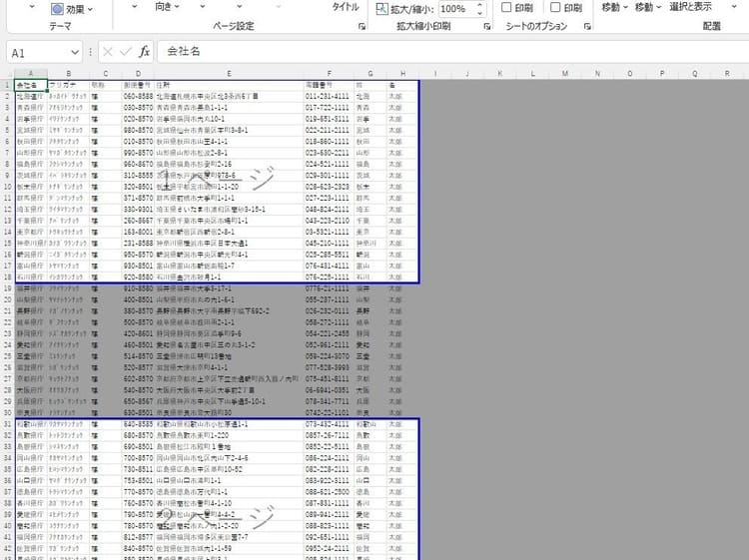Select row 1 header
Image resolution: width=749 pixels, height=560 pixels.
[7, 85]
